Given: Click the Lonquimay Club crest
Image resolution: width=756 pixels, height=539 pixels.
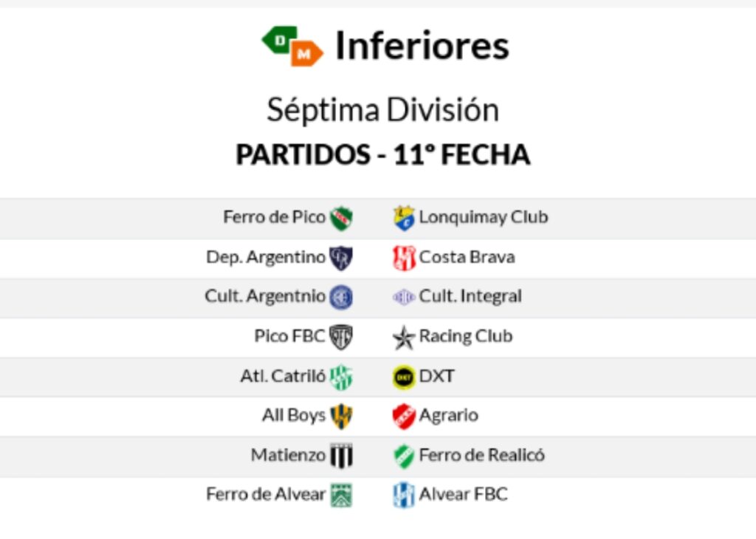Looking at the screenshot, I should tap(404, 218).
